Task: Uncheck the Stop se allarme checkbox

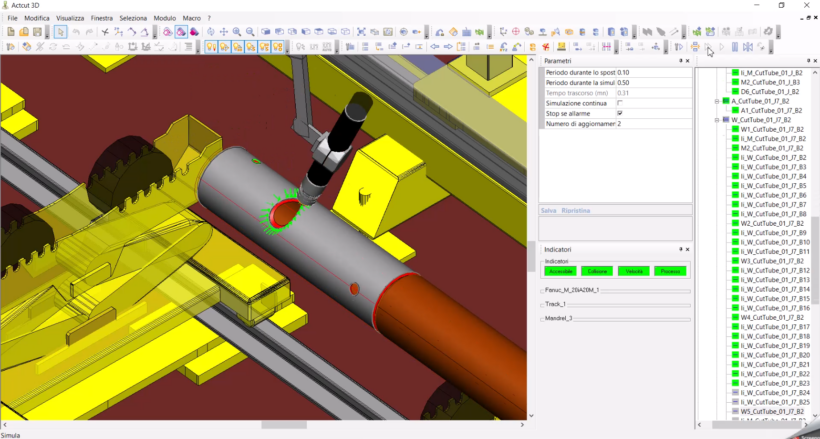Action: point(620,114)
